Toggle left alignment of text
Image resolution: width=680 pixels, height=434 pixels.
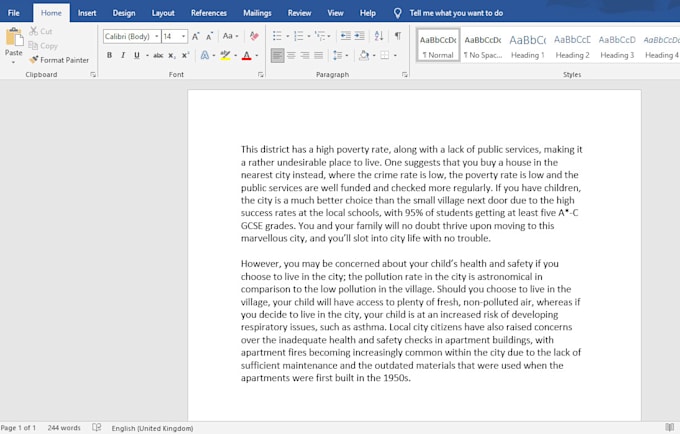coord(278,55)
